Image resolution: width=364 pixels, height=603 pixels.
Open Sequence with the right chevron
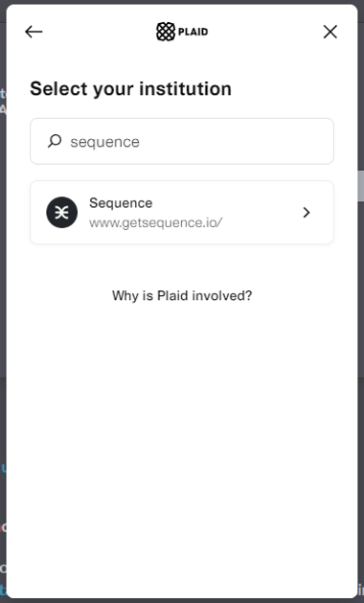(307, 212)
